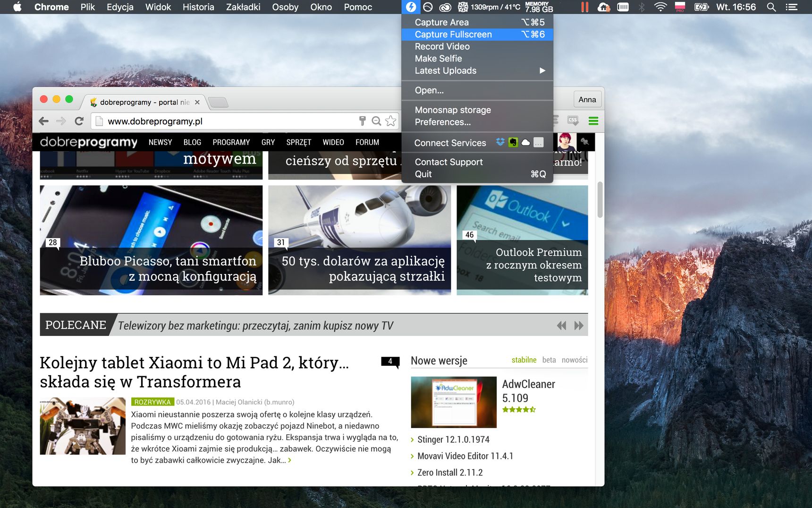Close the dobreprogramy tab
812x508 pixels.
tap(197, 102)
